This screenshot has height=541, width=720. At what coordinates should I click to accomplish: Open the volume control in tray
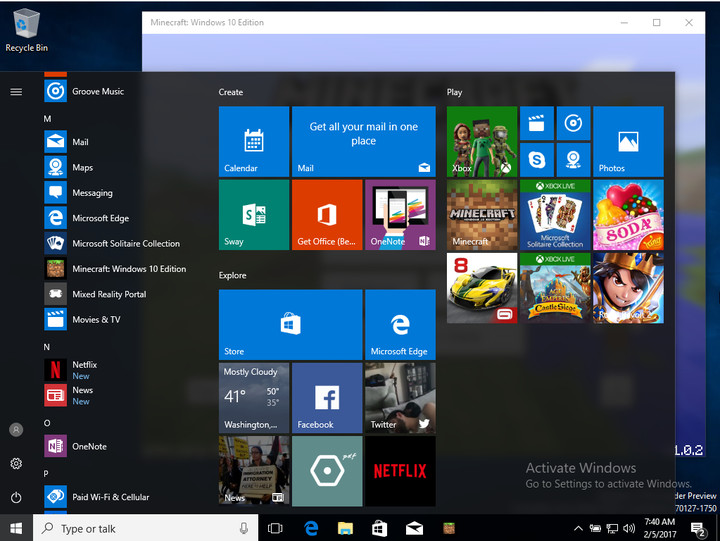[629, 529]
